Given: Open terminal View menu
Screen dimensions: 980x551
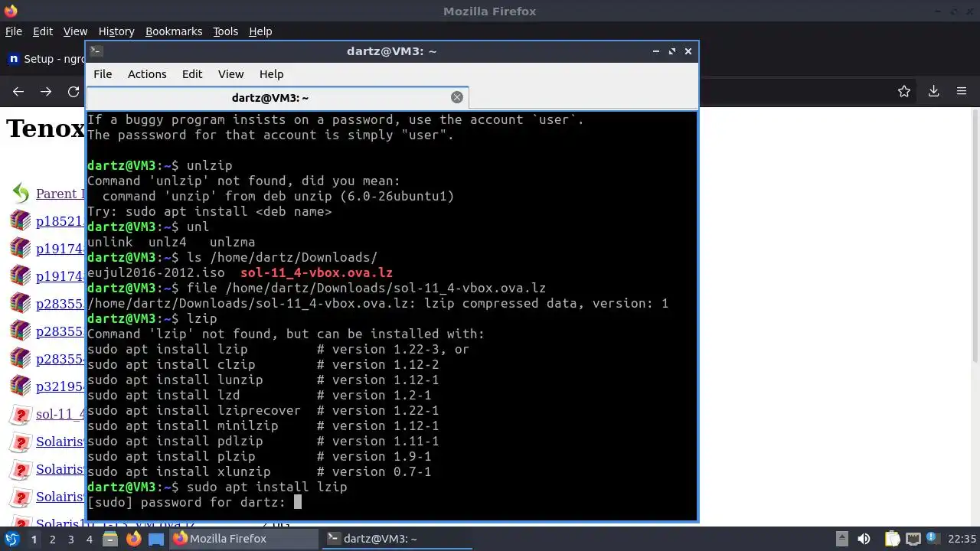Looking at the screenshot, I should (230, 74).
